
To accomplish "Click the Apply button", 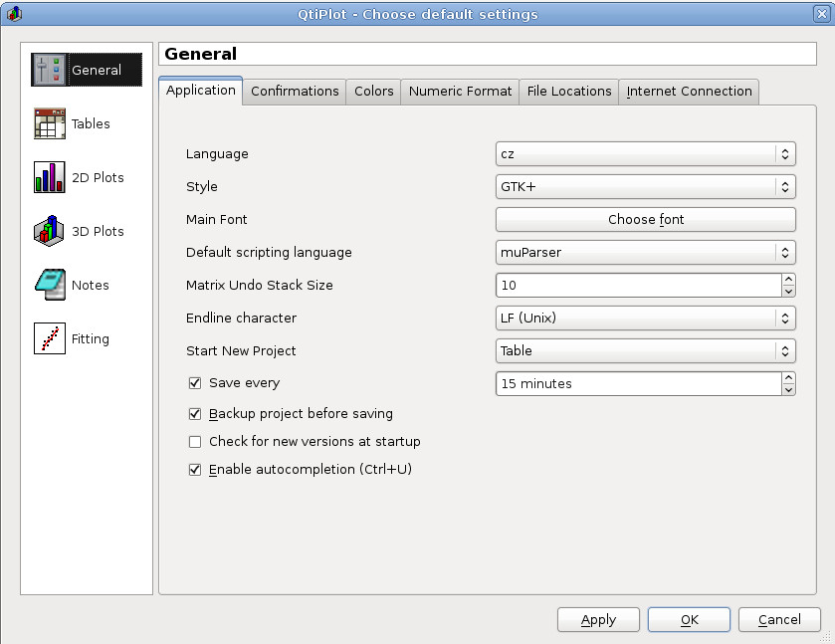I will pyautogui.click(x=598, y=620).
